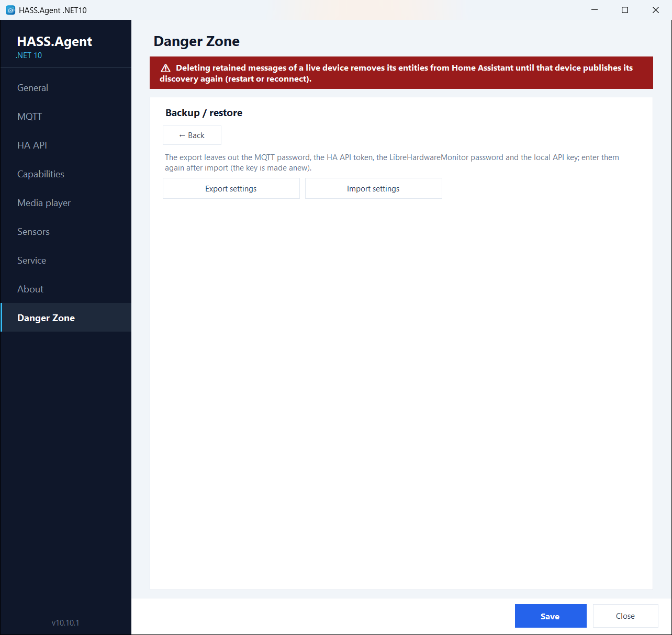The image size is (672, 635).
Task: Click the HASS.Agent app icon in title bar
Action: pos(10,10)
